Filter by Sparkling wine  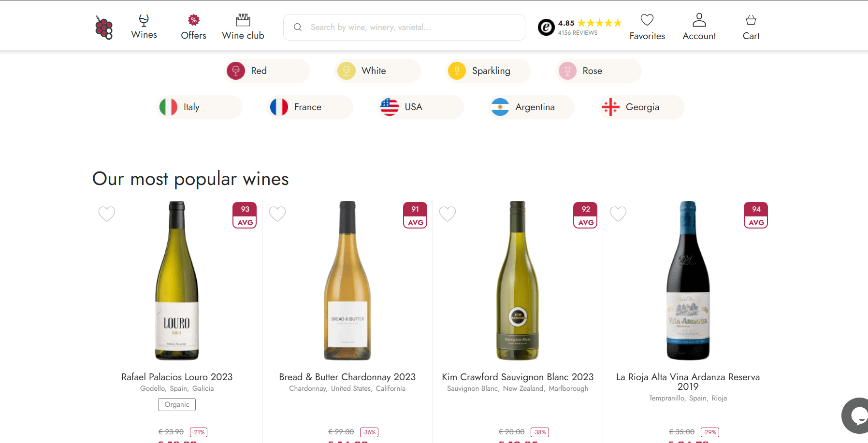pos(488,71)
